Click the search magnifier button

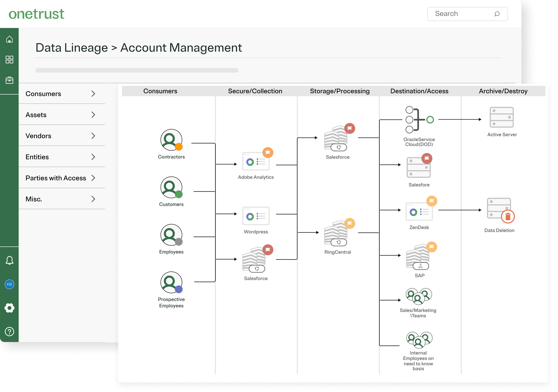[497, 14]
